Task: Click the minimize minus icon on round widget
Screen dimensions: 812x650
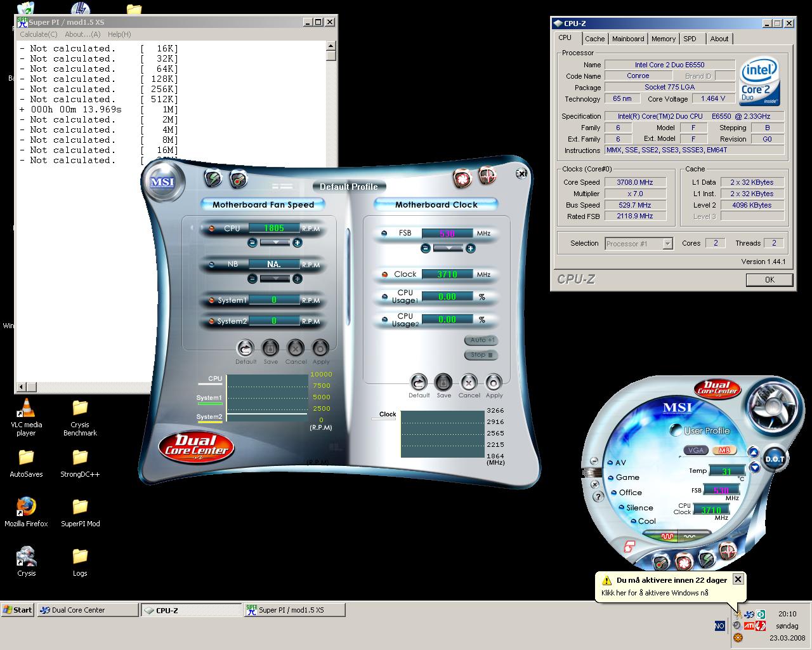Action: pos(594,461)
